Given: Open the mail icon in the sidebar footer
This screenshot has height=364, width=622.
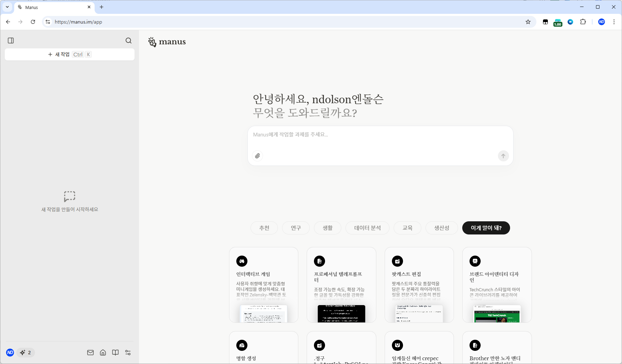Looking at the screenshot, I should (90, 353).
